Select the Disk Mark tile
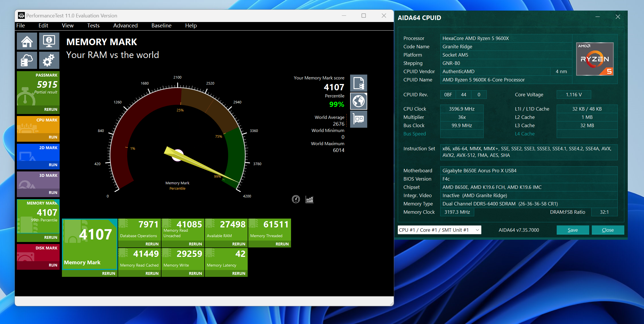 point(38,253)
